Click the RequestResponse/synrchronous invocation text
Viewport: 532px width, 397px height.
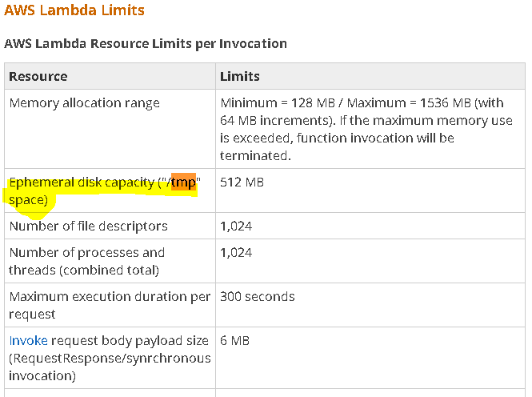(x=110, y=366)
